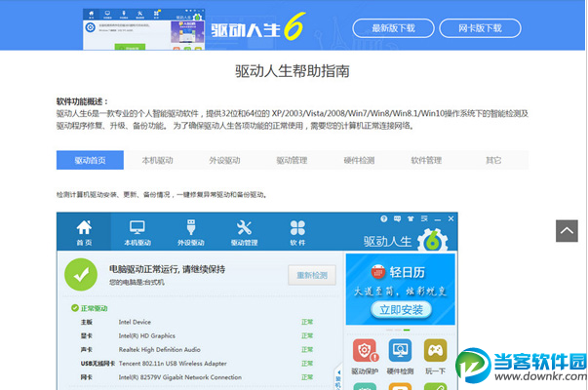The width and height of the screenshot is (588, 390).
Task: Click the 最新版下载 download button
Action: tap(393, 28)
